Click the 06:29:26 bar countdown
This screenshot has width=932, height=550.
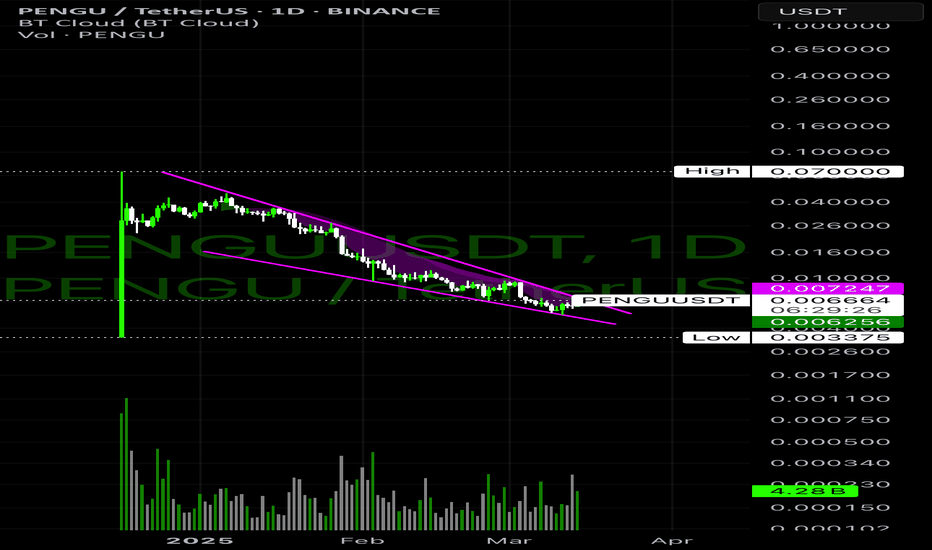pyautogui.click(x=827, y=310)
